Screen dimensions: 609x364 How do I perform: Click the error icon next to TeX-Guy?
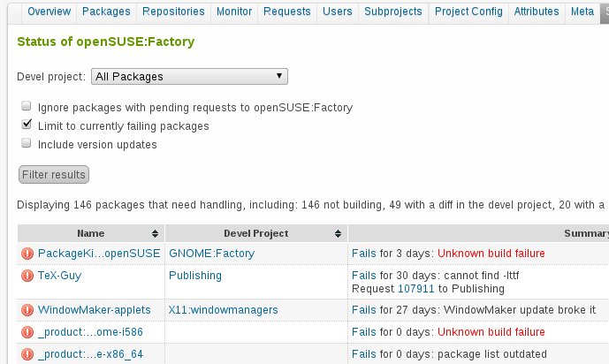pyautogui.click(x=27, y=276)
